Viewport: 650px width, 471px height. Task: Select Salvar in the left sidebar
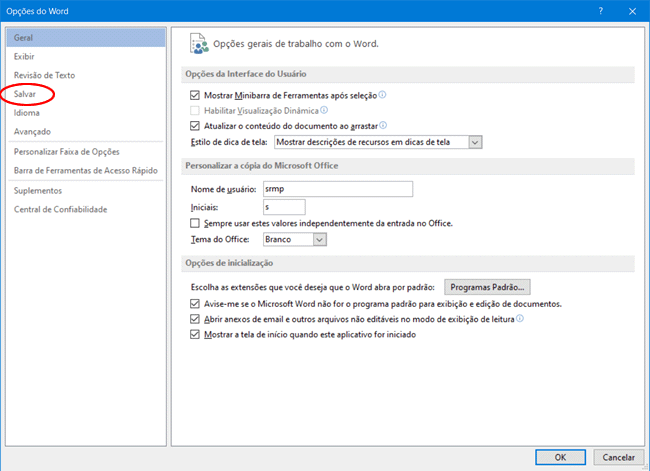(x=25, y=94)
